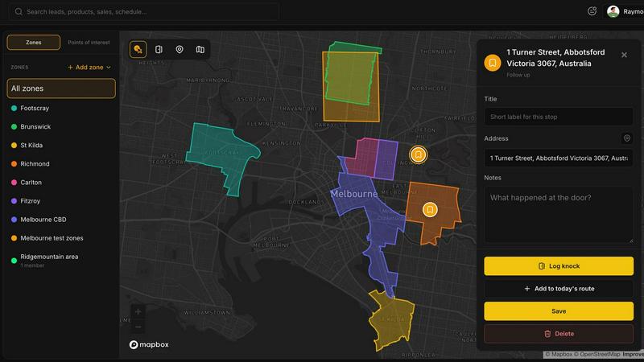Open the Raymond user avatar menu
The width and height of the screenshot is (644, 362).
[x=613, y=11]
